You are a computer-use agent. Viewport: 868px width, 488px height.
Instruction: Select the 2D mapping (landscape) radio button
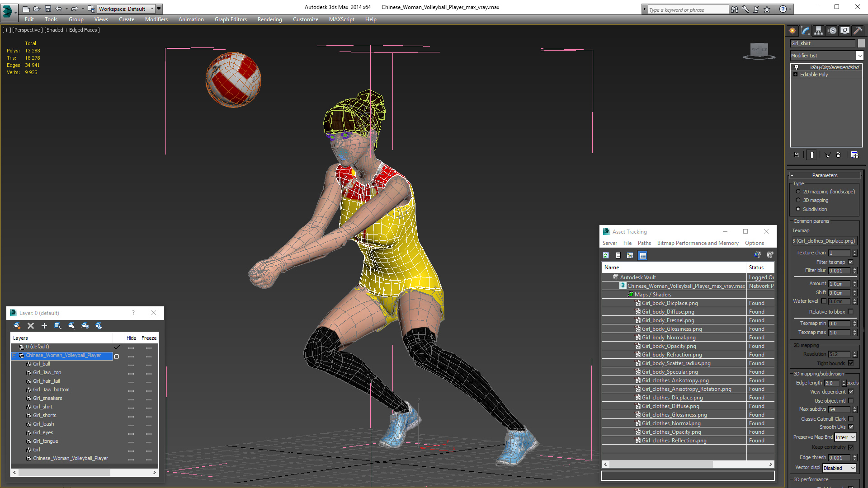[798, 192]
